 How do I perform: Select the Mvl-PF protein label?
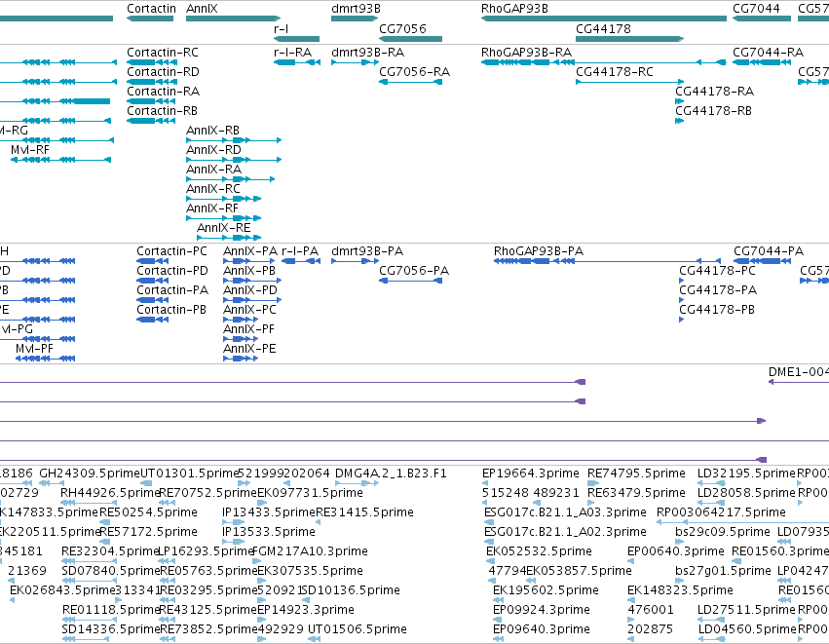click(x=34, y=349)
